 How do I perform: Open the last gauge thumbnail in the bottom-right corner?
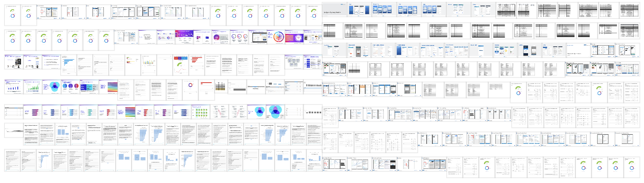pyautogui.click(x=631, y=167)
